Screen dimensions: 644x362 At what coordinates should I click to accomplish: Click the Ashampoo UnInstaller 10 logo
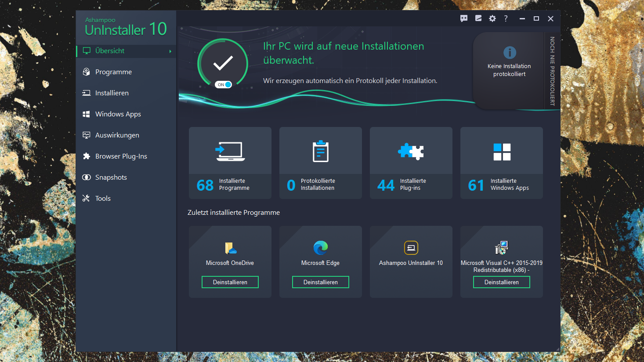click(x=126, y=27)
